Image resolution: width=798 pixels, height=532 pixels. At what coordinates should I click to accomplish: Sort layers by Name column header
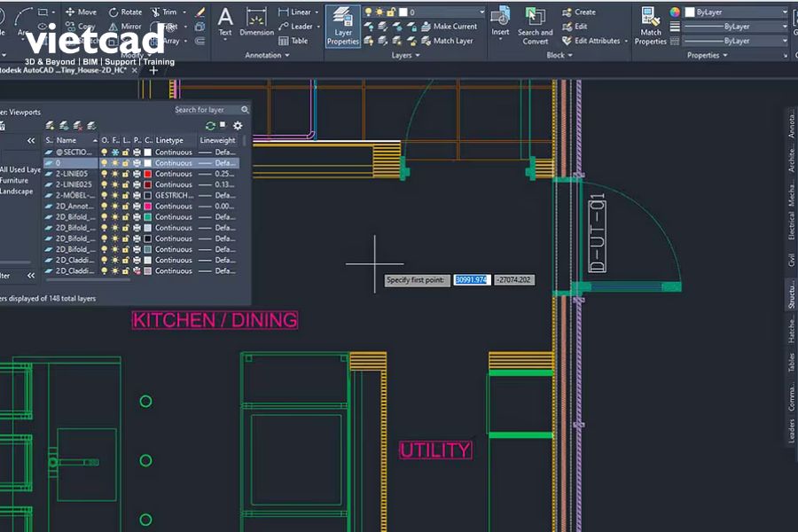click(75, 140)
